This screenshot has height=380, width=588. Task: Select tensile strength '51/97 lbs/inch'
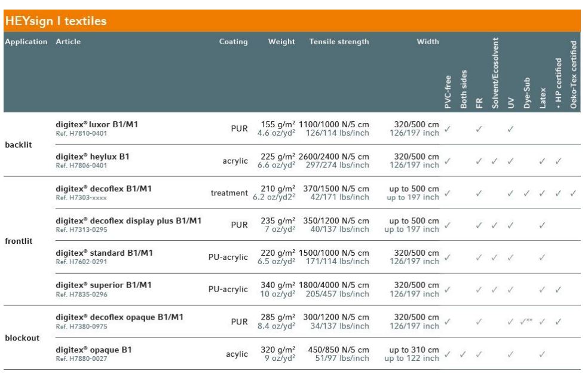pos(342,358)
